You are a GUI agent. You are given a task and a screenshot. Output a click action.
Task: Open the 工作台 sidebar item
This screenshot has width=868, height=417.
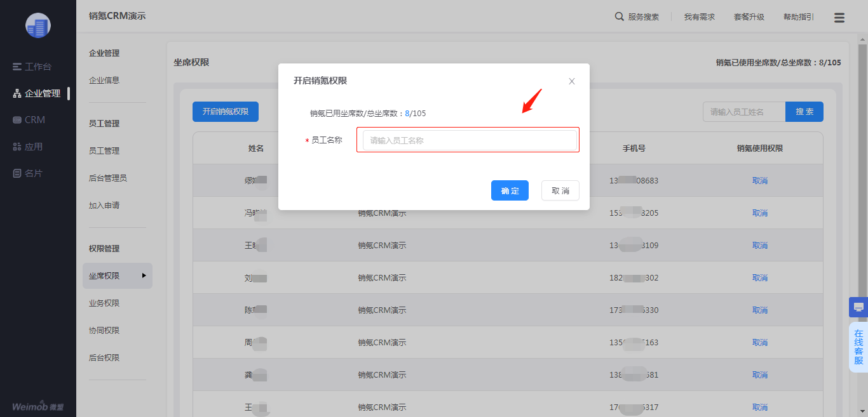coord(32,67)
